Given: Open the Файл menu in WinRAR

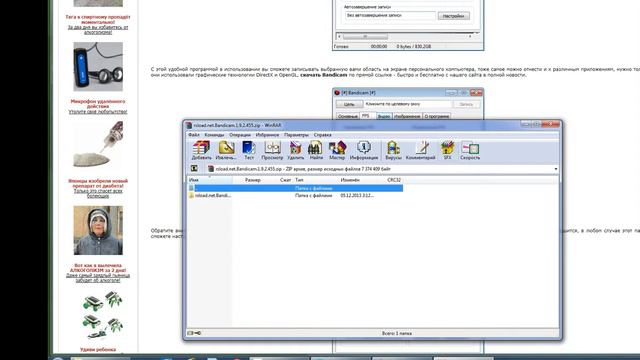Looking at the screenshot, I should (193, 135).
